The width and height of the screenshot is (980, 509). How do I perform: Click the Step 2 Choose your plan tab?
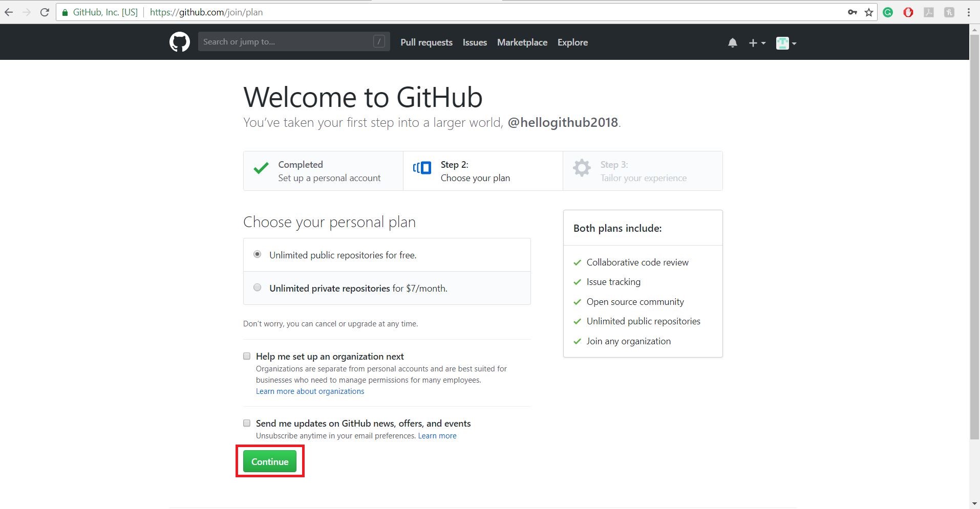pyautogui.click(x=483, y=171)
